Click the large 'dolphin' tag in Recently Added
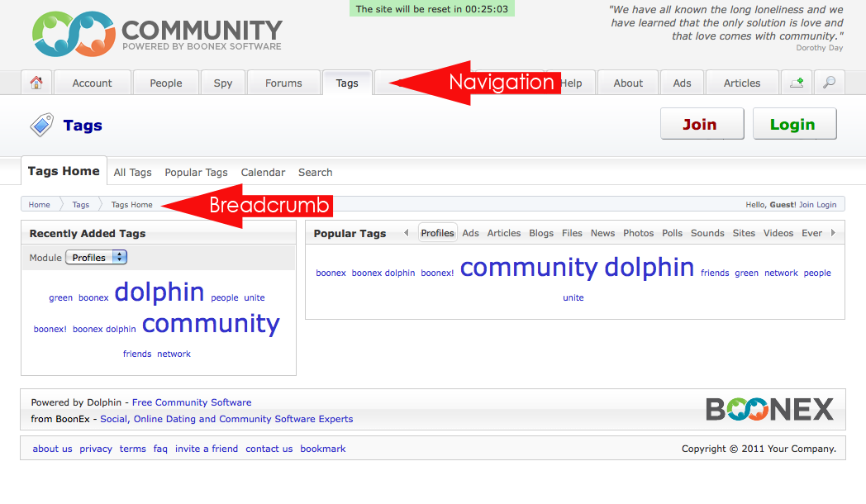The image size is (866, 504). [x=159, y=292]
